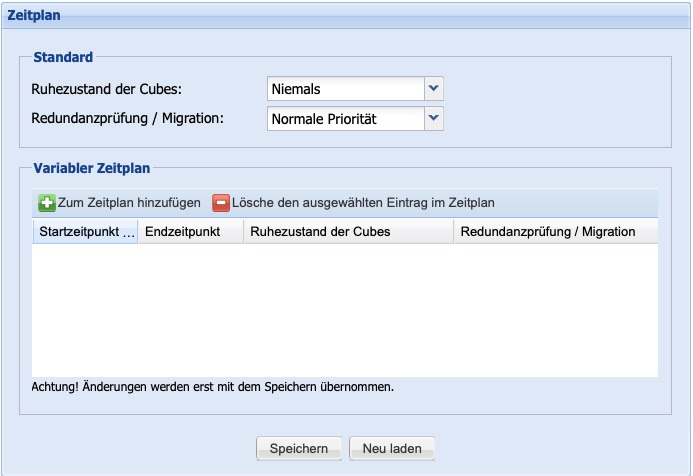
Task: Click the empty schedule grid area
Action: 345,310
